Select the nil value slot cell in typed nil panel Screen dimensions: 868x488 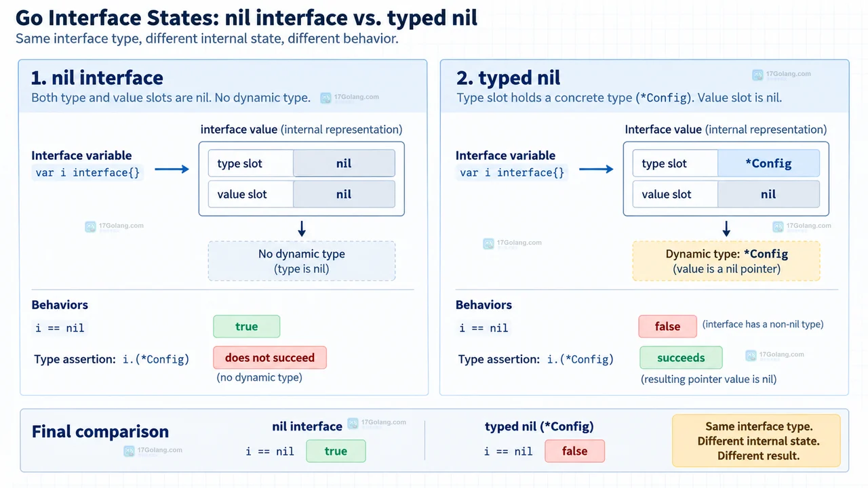click(x=768, y=194)
